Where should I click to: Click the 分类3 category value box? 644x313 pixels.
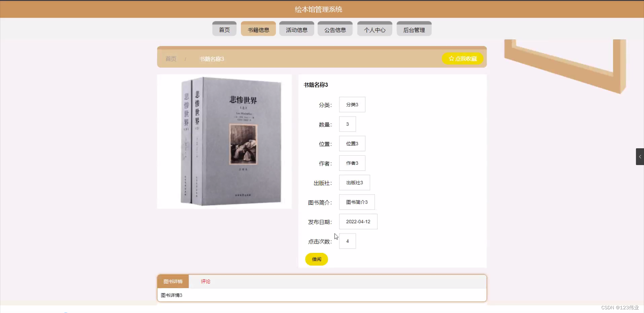tap(352, 104)
